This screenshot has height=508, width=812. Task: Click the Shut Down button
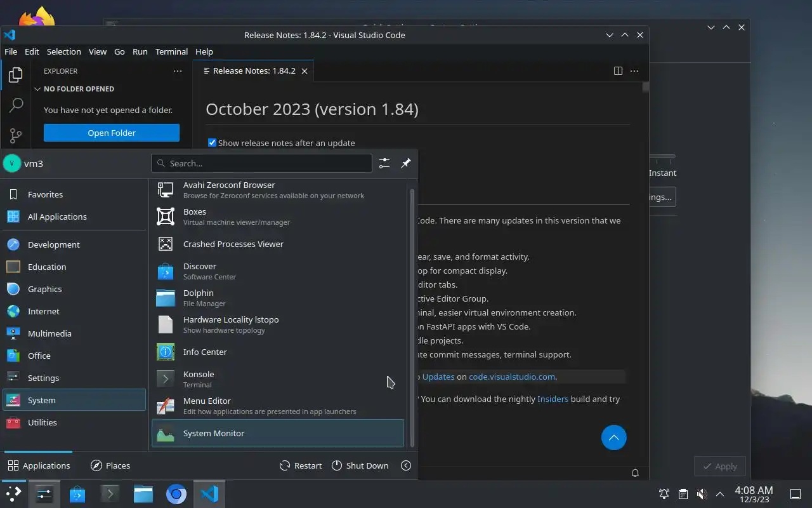pos(360,465)
